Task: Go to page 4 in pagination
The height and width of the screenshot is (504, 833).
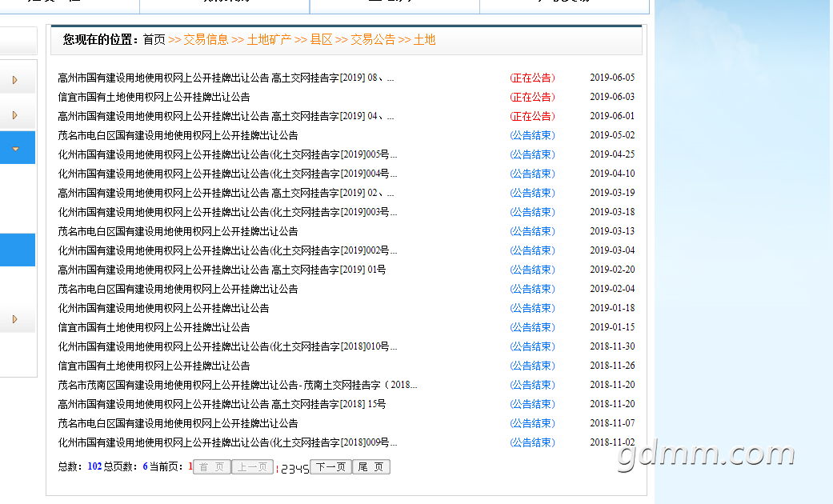Action: pos(298,469)
